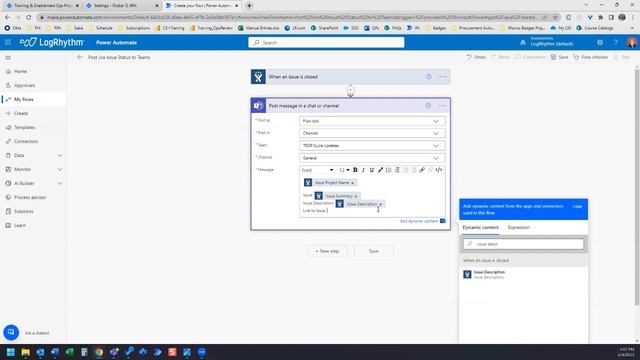
Task: Open Create in the left sidebar
Action: pyautogui.click(x=21, y=113)
